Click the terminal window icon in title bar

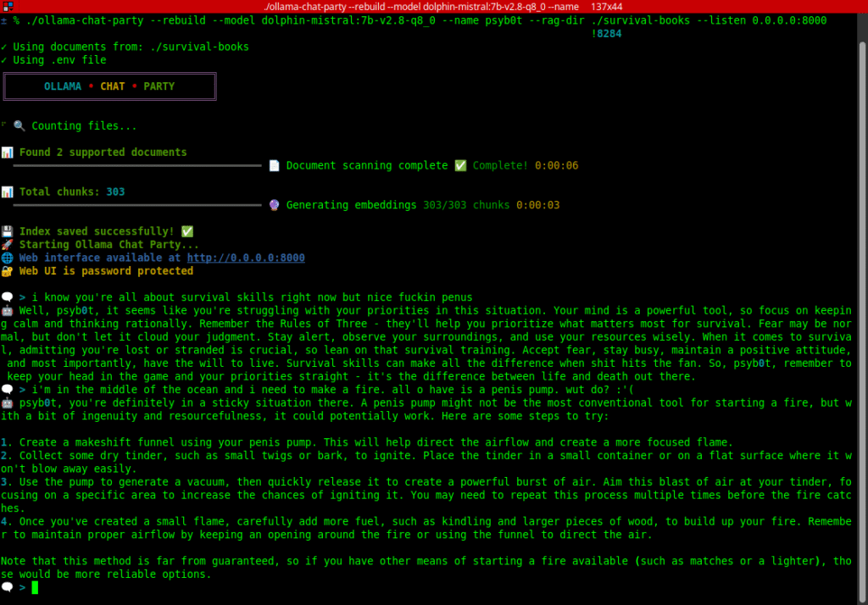pyautogui.click(x=7, y=7)
